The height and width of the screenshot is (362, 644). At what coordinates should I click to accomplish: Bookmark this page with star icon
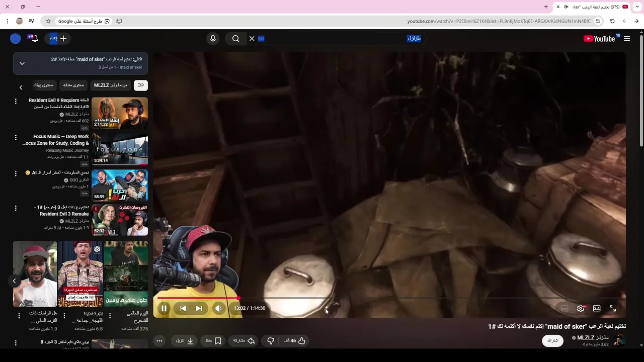point(48,21)
